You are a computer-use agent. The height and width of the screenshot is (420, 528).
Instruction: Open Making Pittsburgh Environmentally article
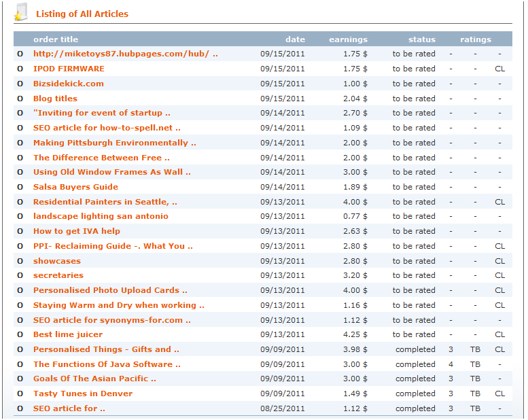click(114, 143)
